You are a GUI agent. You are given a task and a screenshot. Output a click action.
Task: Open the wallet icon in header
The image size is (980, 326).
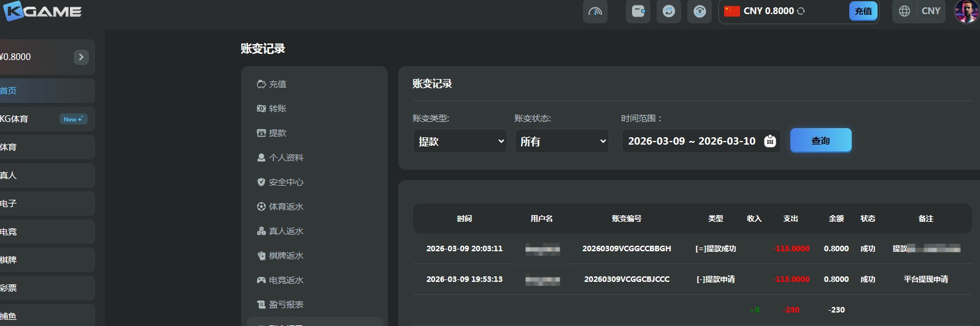point(638,11)
